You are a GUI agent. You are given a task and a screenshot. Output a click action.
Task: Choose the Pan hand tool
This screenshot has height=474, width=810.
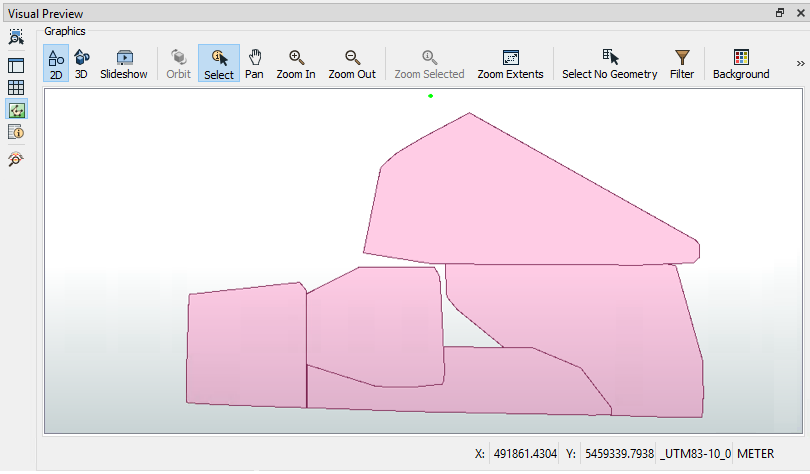pos(254,64)
